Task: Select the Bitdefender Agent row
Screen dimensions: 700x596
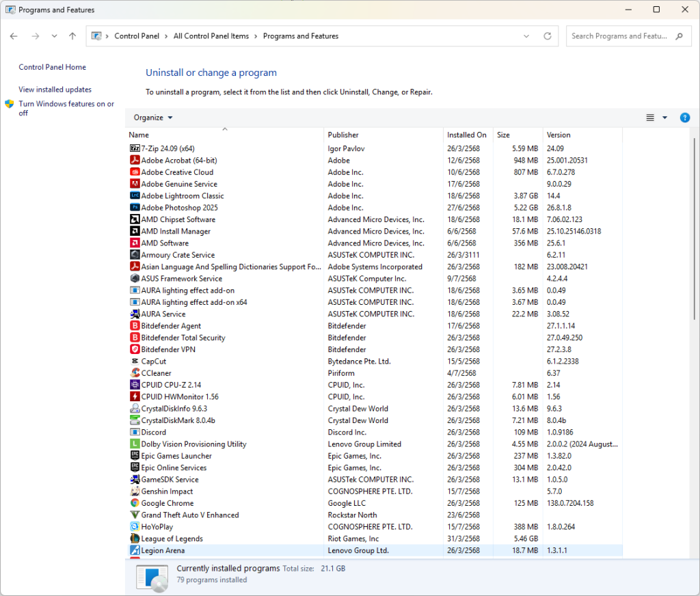Action: [x=374, y=326]
